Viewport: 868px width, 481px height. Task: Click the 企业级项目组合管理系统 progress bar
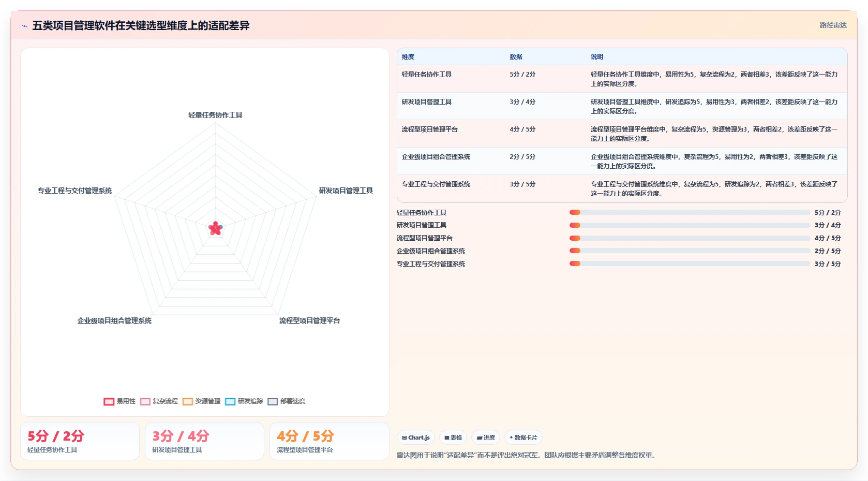click(x=690, y=251)
